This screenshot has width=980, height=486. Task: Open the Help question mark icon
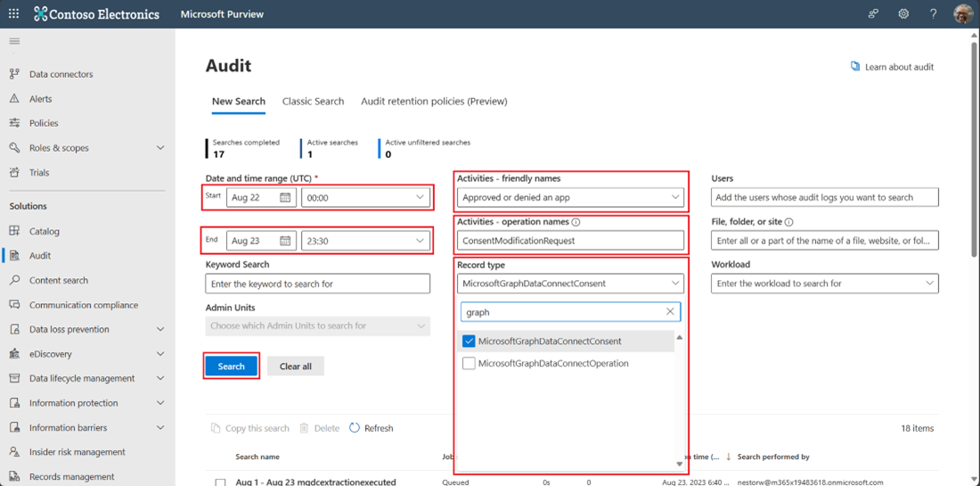(933, 13)
